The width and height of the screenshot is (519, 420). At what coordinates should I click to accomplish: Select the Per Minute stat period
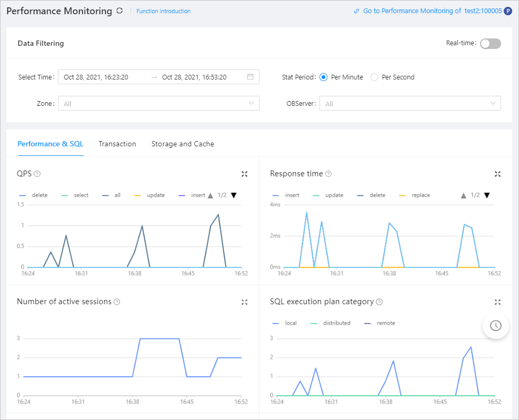click(324, 77)
